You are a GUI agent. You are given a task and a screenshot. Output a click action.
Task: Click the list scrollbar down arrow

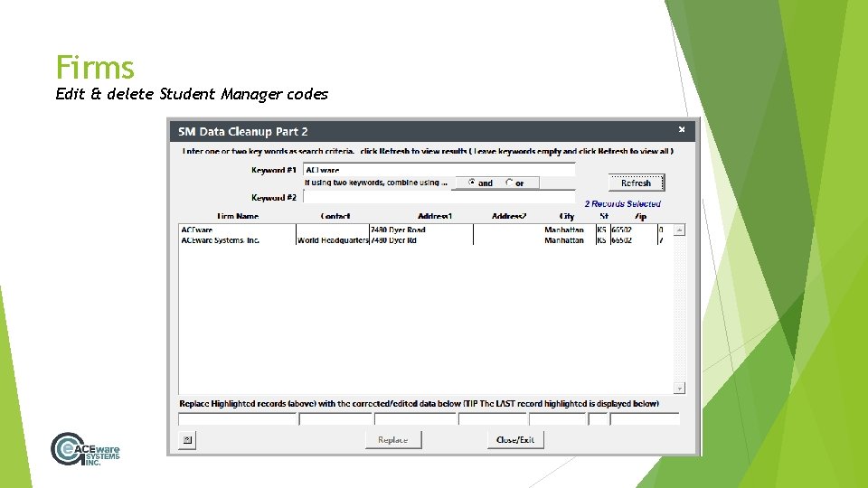(x=679, y=389)
